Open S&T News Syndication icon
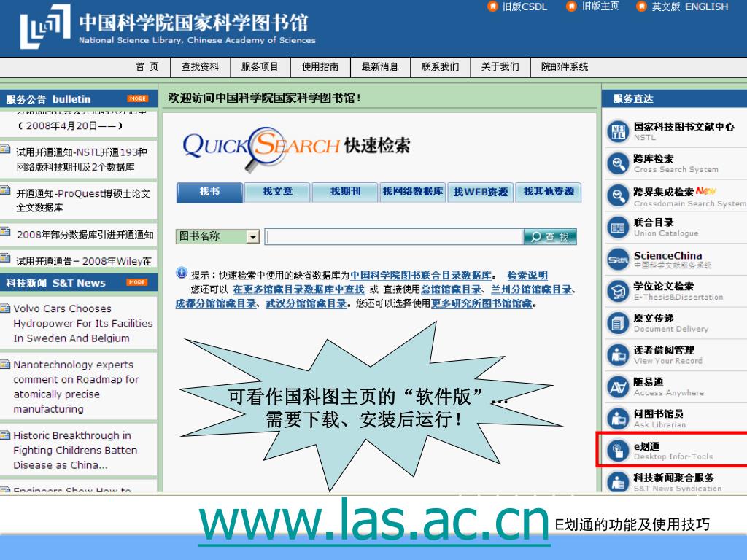 [x=618, y=482]
